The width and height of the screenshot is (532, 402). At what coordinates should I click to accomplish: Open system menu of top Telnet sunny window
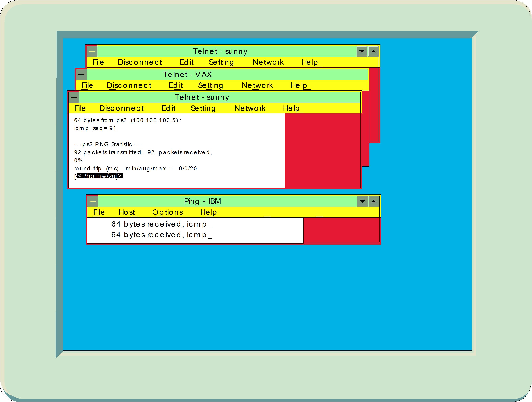92,52
